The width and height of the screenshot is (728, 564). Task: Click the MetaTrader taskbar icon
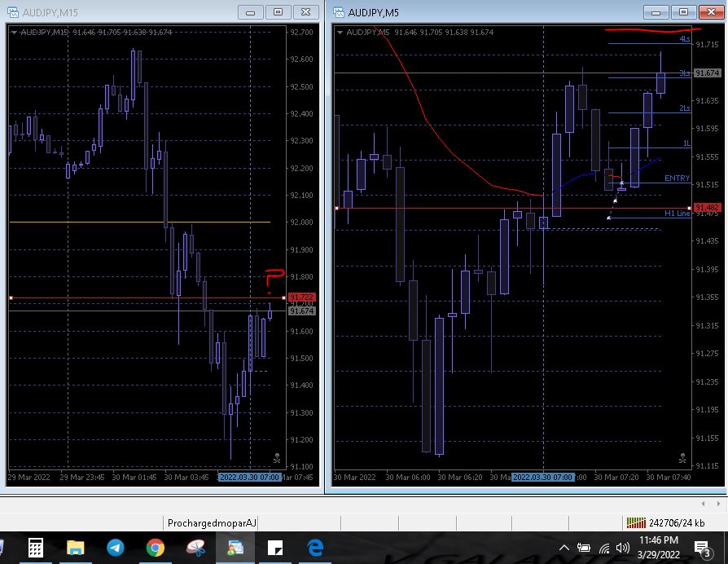pos(235,548)
